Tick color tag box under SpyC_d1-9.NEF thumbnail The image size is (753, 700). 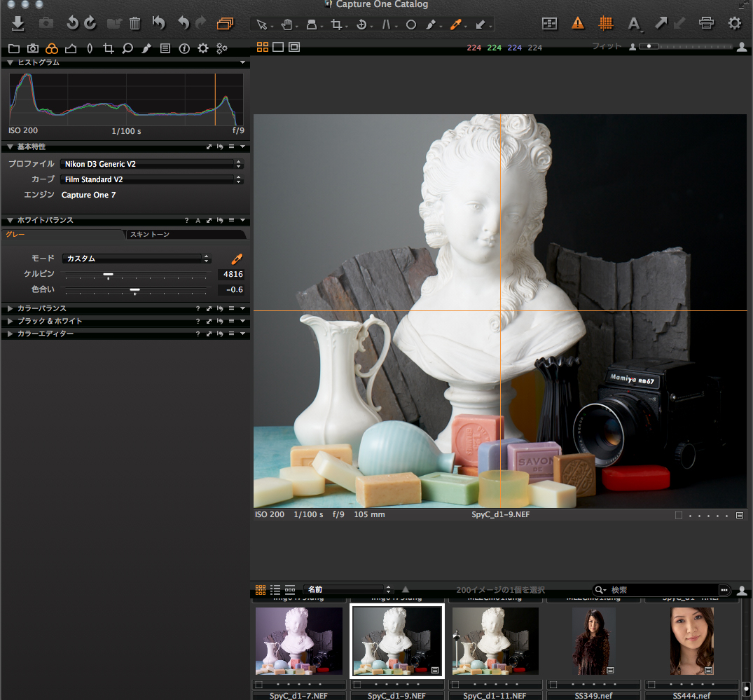[x=357, y=685]
